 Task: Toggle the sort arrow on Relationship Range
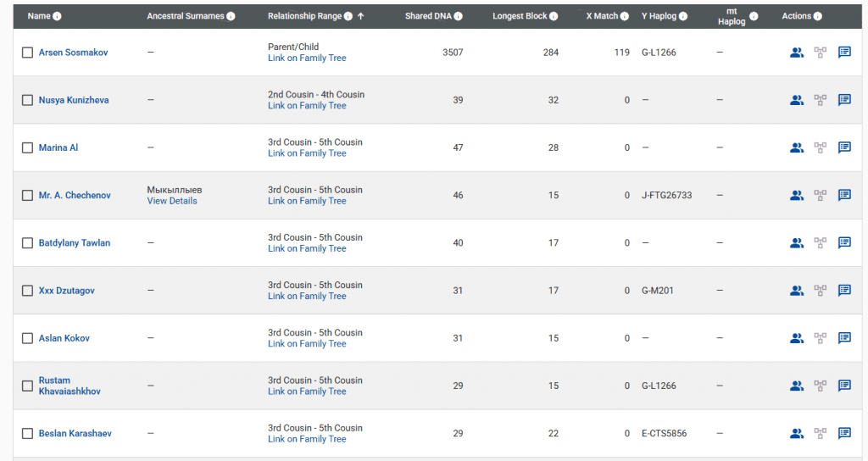pos(361,16)
